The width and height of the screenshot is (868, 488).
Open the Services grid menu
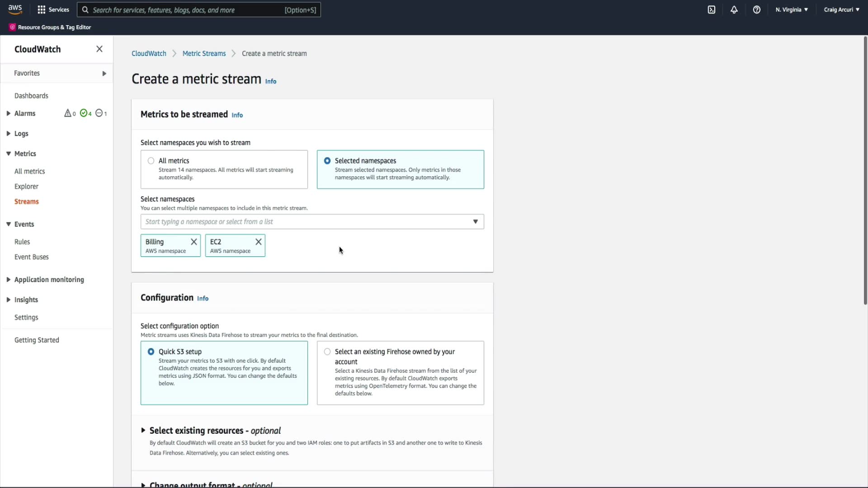point(53,9)
